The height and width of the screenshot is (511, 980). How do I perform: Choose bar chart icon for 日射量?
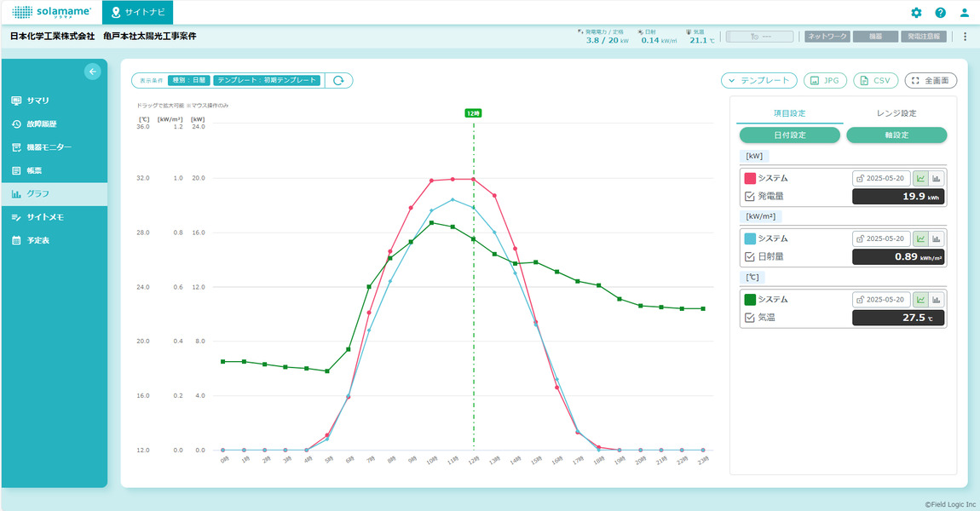point(936,239)
